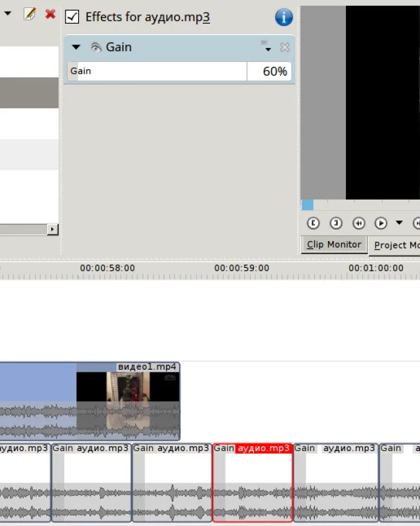This screenshot has width=420, height=526.
Task: Click timeline ruler at 00:00:58:00
Action: point(107,268)
